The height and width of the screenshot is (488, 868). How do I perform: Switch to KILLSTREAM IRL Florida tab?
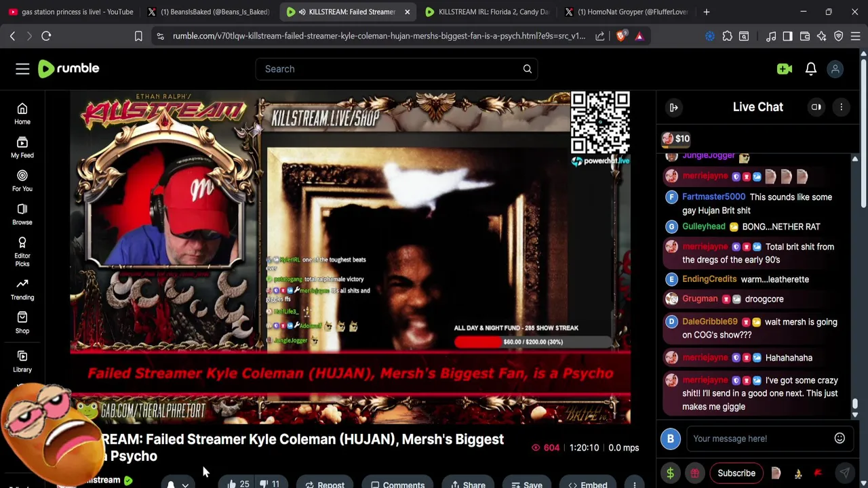[487, 12]
